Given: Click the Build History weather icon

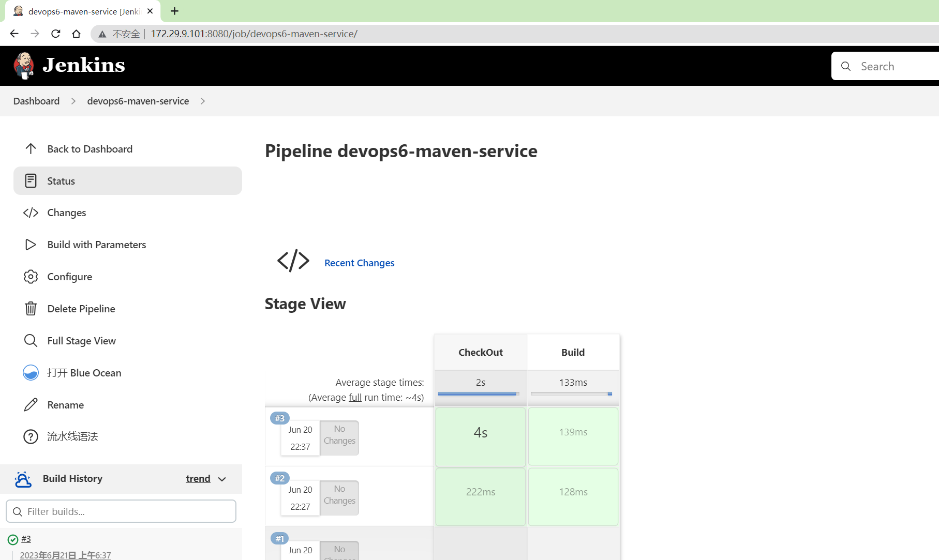Looking at the screenshot, I should [x=23, y=479].
